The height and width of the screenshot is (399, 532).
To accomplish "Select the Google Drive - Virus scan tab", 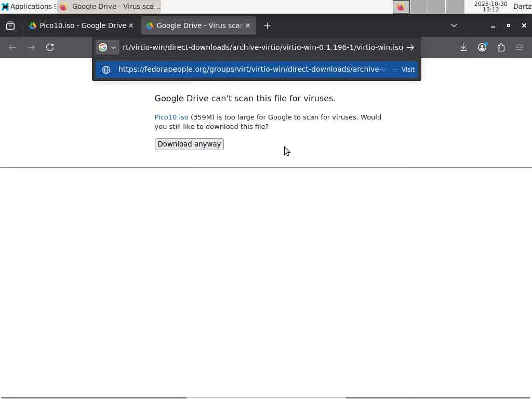I will coord(198,25).
